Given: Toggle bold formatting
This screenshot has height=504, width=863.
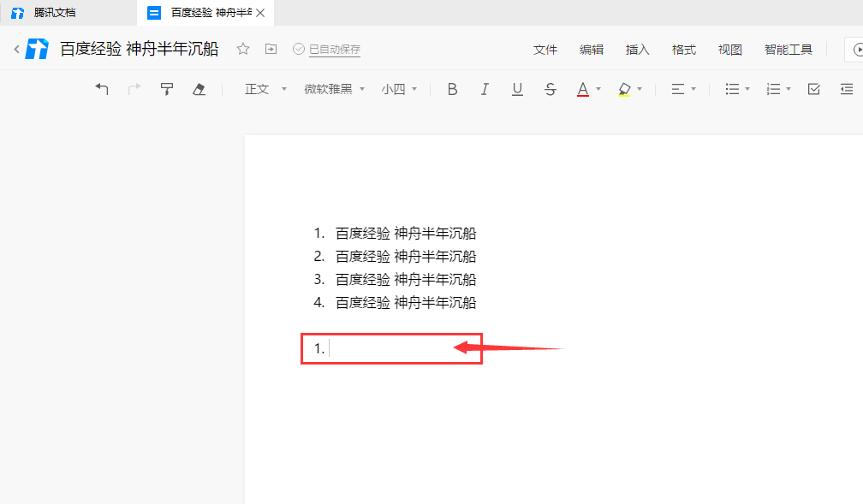Looking at the screenshot, I should (x=452, y=88).
